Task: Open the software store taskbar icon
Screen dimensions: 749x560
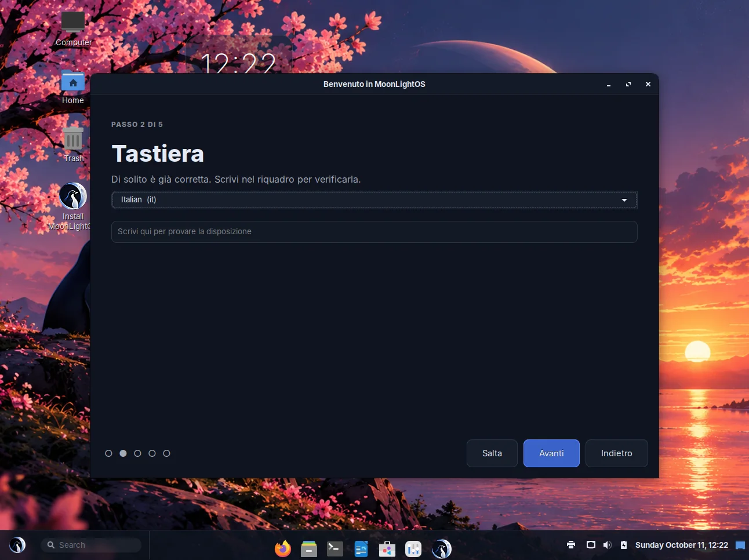Action: coord(387,548)
